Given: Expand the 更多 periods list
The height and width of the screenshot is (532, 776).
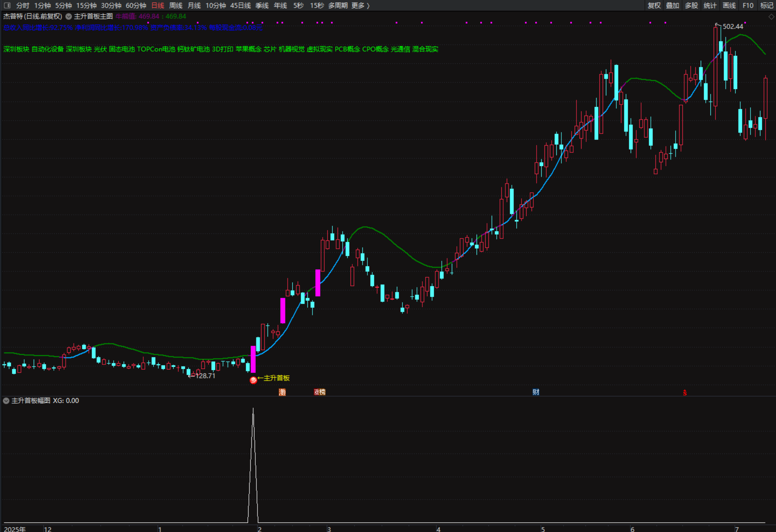Looking at the screenshot, I should pos(360,5).
